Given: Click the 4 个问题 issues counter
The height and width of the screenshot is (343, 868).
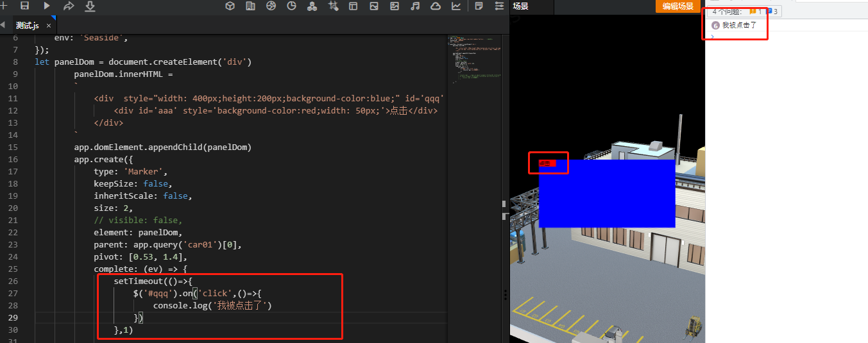Looking at the screenshot, I should coord(727,12).
